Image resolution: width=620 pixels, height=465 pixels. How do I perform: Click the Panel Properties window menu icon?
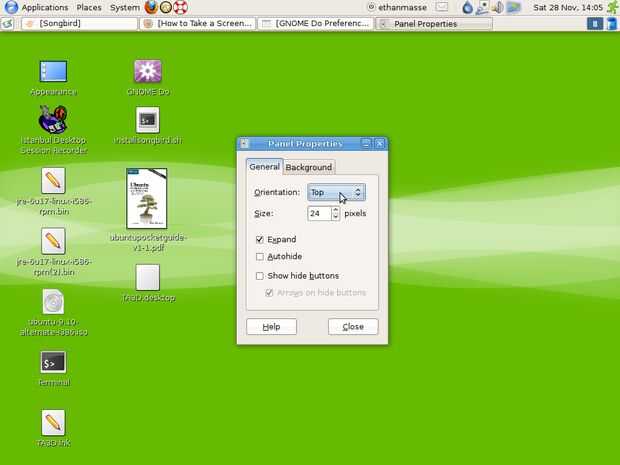244,144
